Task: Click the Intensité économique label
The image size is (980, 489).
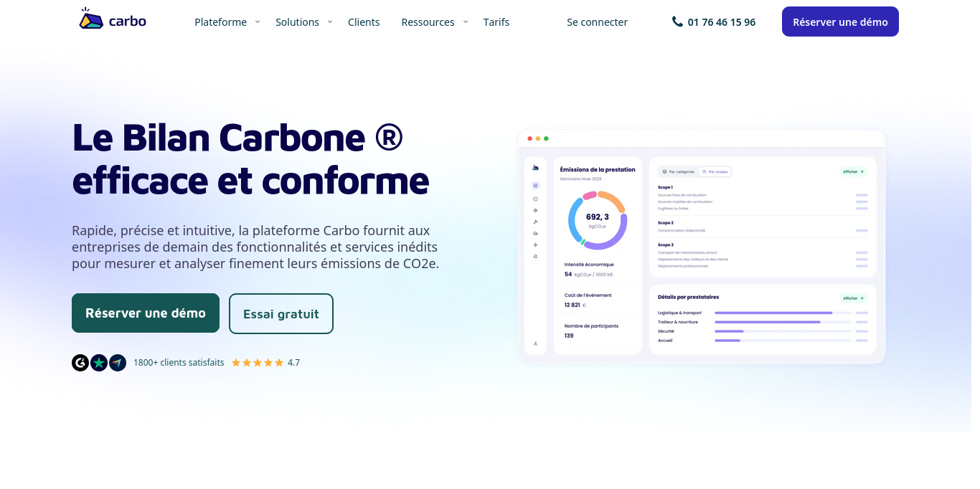Action: tap(589, 265)
